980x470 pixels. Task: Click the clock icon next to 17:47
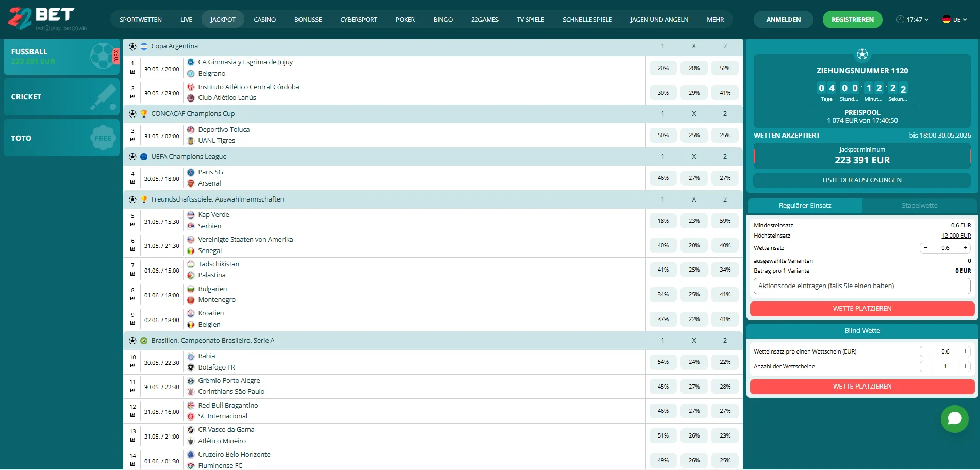[x=900, y=20]
